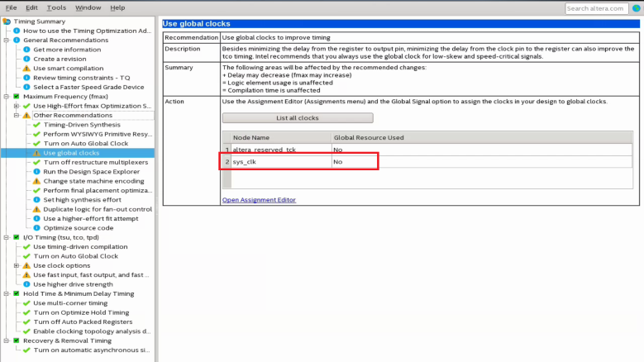This screenshot has width=644, height=362.
Task: Click row number 1 header in clocks table
Action: click(x=227, y=150)
